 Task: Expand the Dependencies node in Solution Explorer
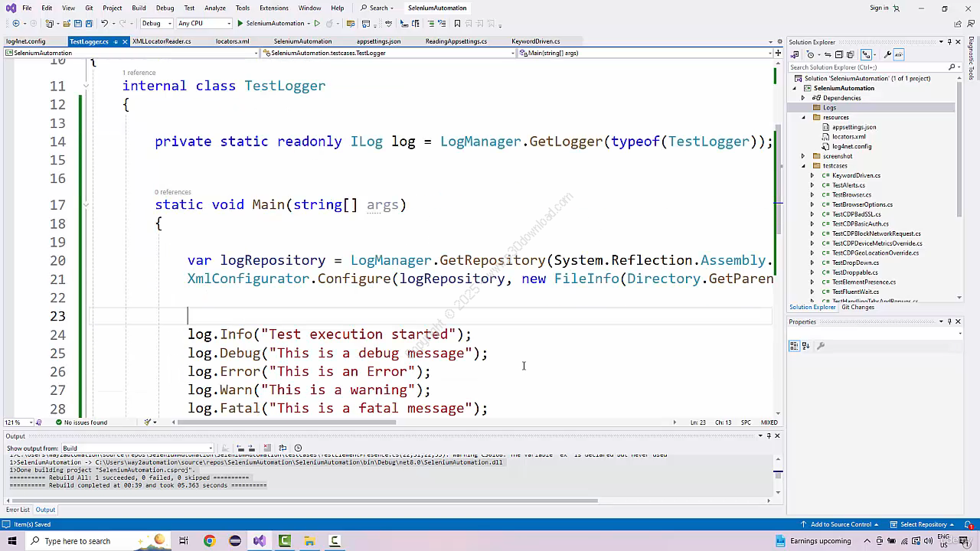click(803, 98)
